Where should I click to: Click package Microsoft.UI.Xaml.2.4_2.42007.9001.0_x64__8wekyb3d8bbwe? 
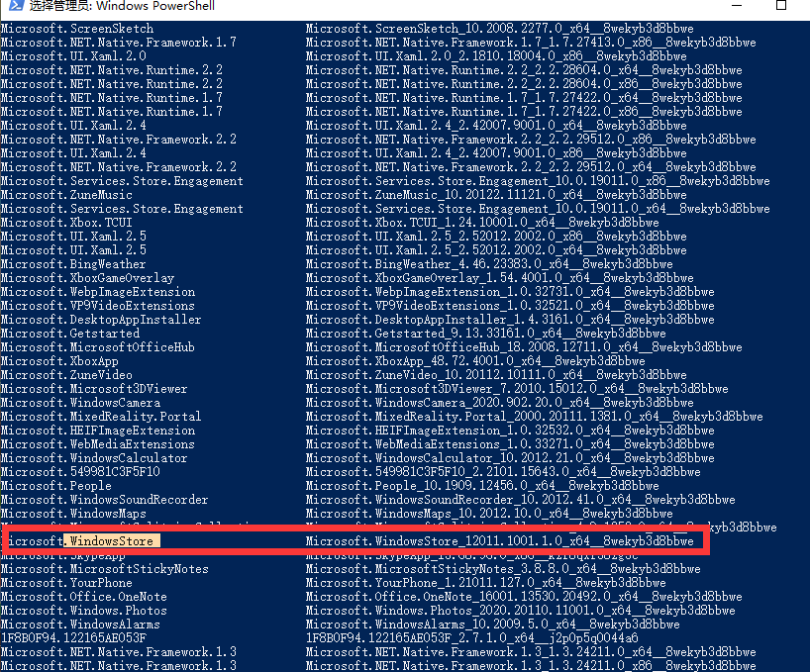pos(496,126)
